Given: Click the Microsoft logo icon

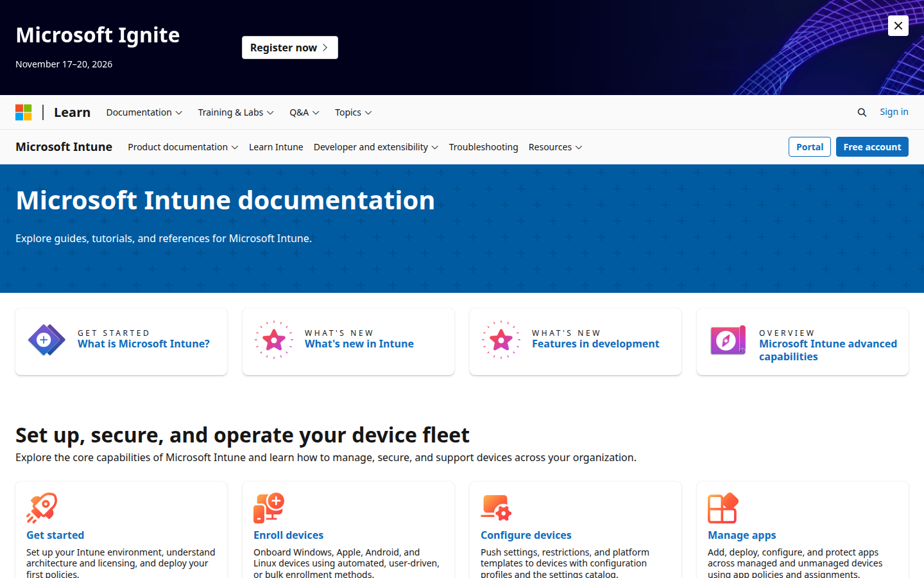Looking at the screenshot, I should pyautogui.click(x=24, y=112).
